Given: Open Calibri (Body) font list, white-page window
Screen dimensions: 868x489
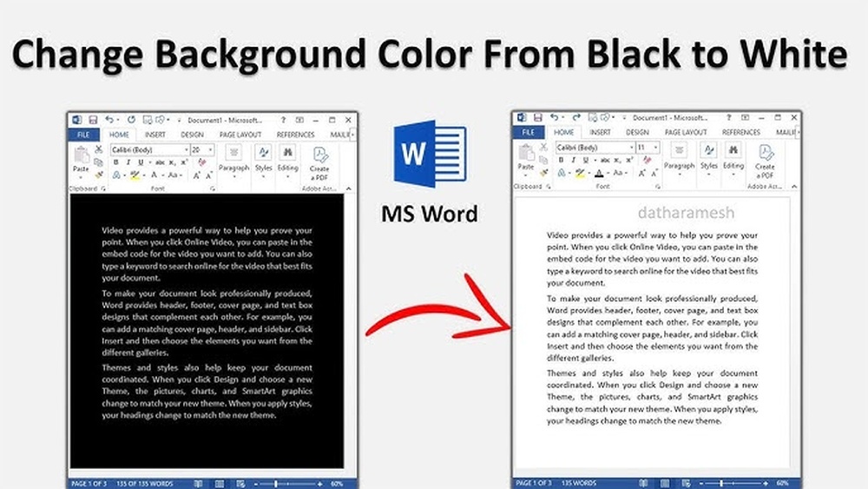Looking at the screenshot, I should 632,148.
